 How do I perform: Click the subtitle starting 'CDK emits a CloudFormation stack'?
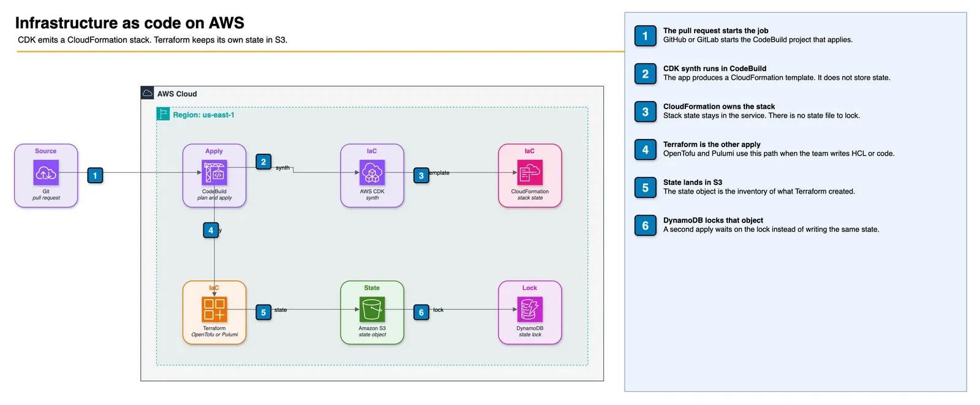(x=153, y=40)
